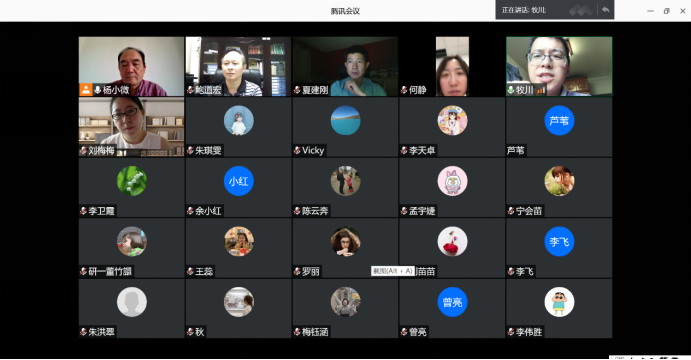Click the '正在讲话: 牧川' speaker label
The height and width of the screenshot is (360, 691).
[x=524, y=10]
